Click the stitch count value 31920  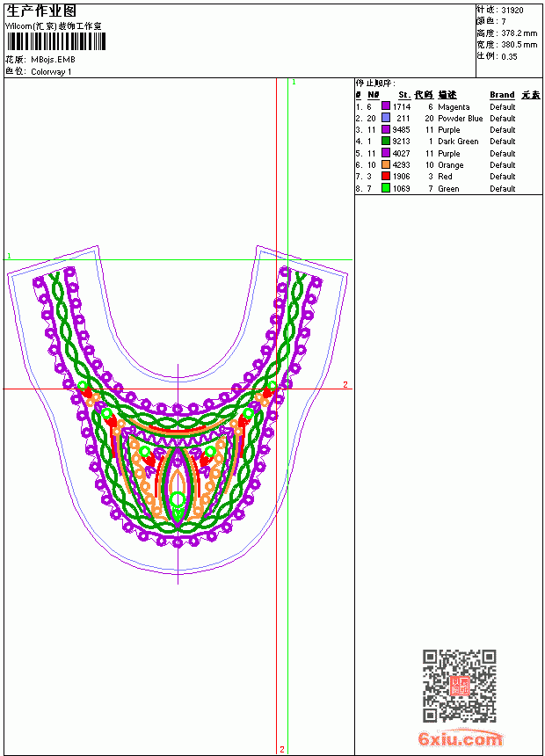pos(512,11)
